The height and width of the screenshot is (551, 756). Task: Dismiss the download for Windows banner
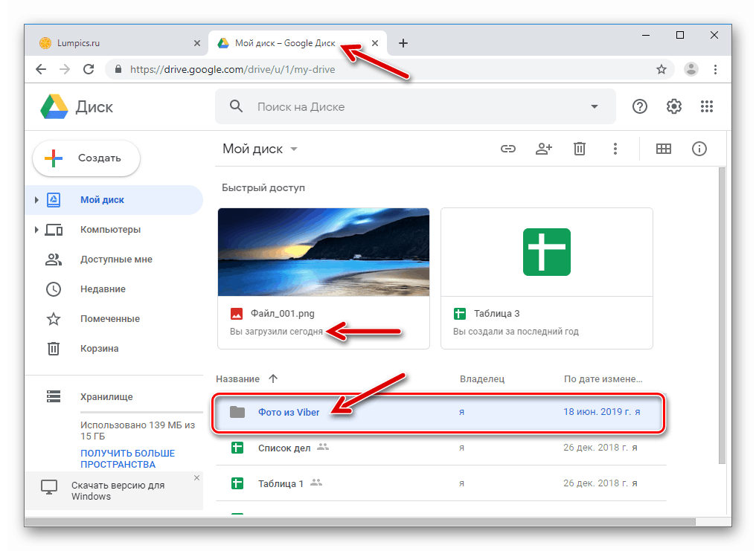click(196, 478)
